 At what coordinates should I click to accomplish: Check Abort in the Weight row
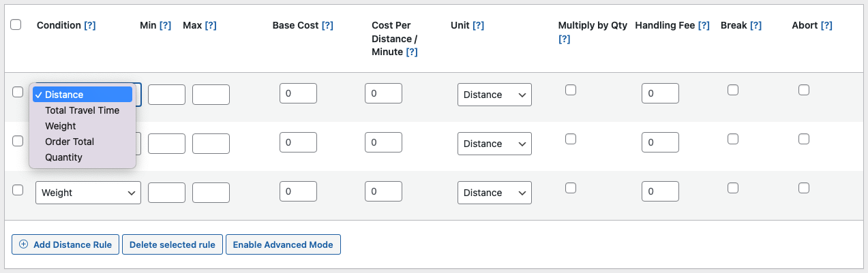[x=804, y=188]
